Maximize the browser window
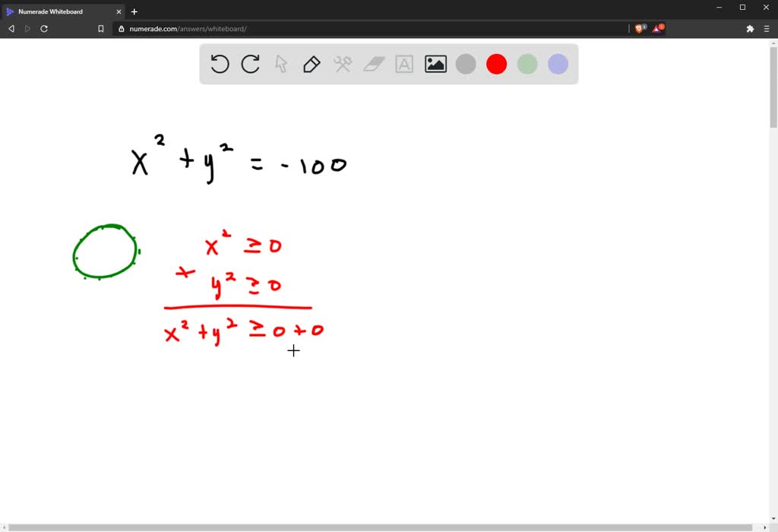The height and width of the screenshot is (532, 778). [x=743, y=8]
